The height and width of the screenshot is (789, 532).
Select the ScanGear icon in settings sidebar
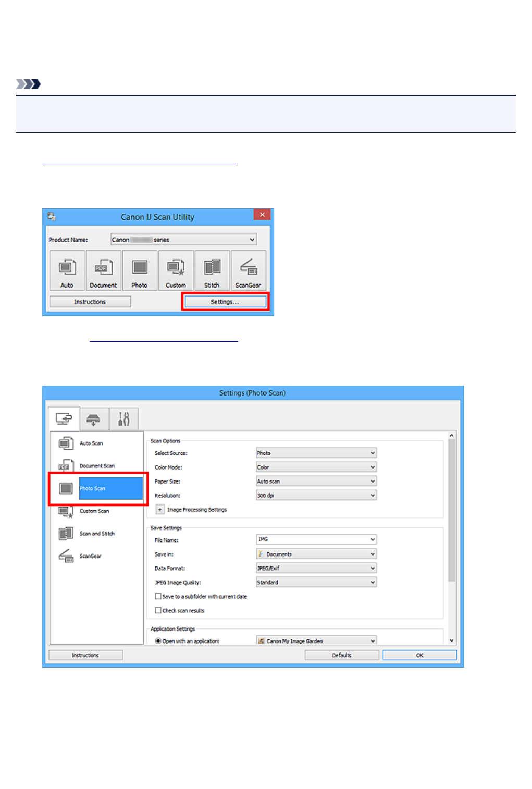(66, 556)
